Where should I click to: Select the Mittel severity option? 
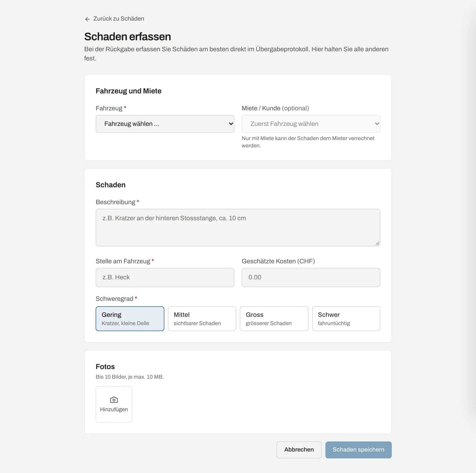[202, 319]
